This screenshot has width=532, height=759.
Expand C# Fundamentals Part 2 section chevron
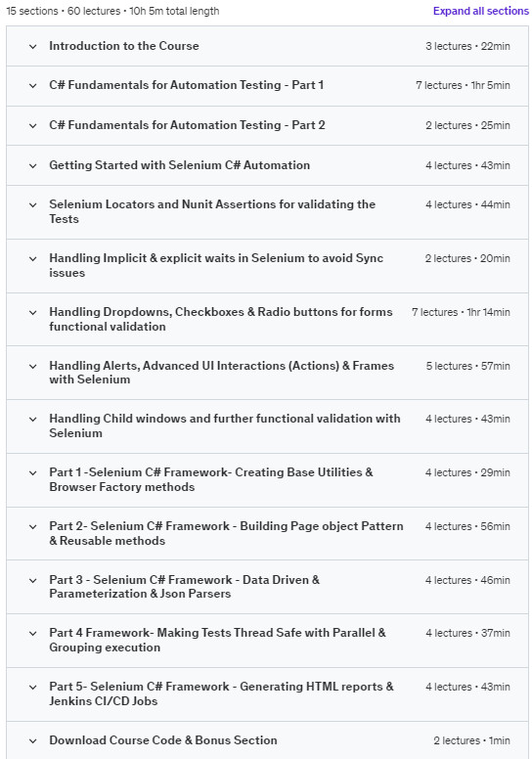(x=33, y=126)
